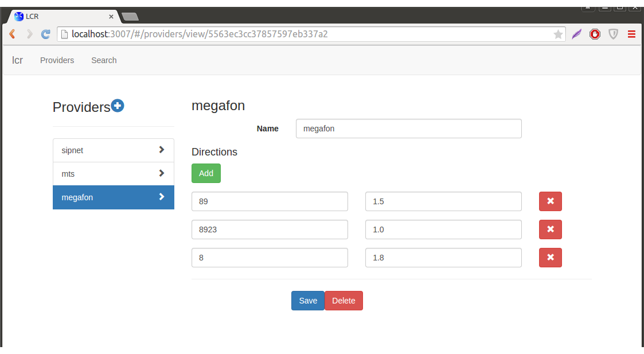This screenshot has width=644, height=354.
Task: Click the green Add direction button
Action: pos(206,173)
